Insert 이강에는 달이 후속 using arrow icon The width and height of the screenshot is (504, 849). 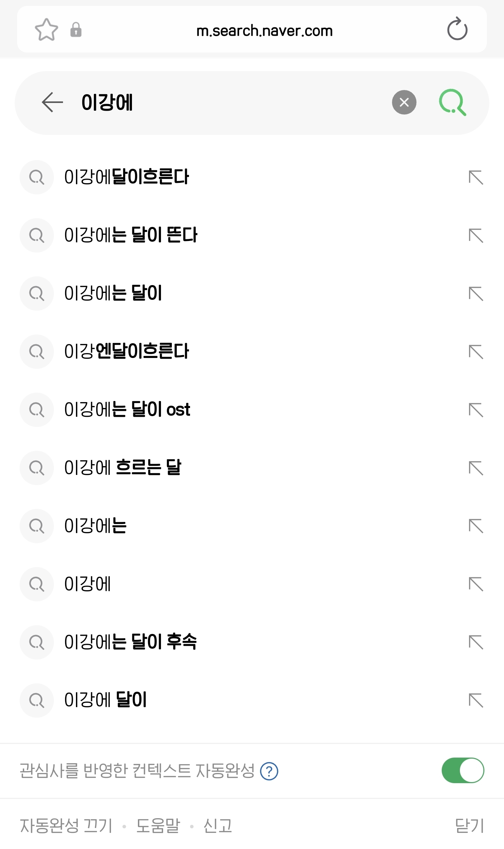[x=476, y=642]
